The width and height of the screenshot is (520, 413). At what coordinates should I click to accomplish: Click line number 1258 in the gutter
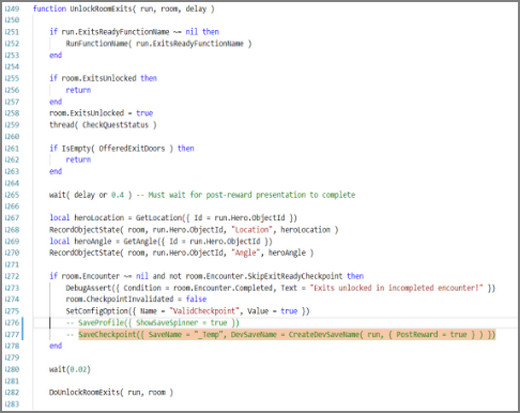click(x=12, y=113)
